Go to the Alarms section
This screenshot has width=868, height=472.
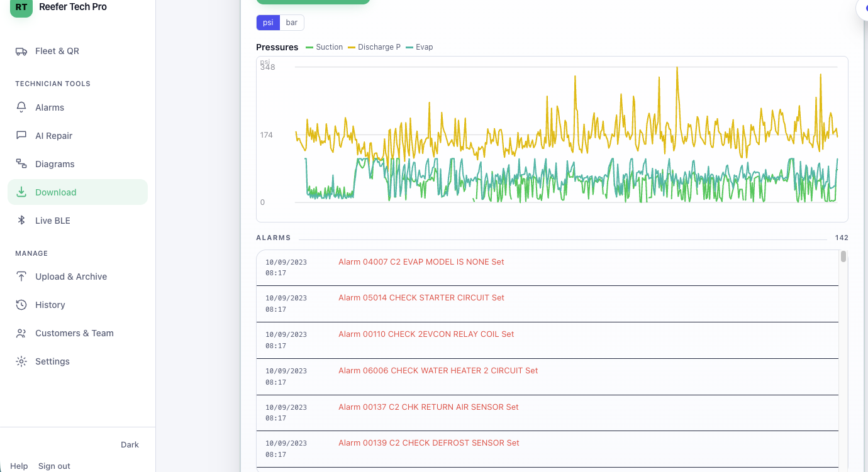coord(78,107)
